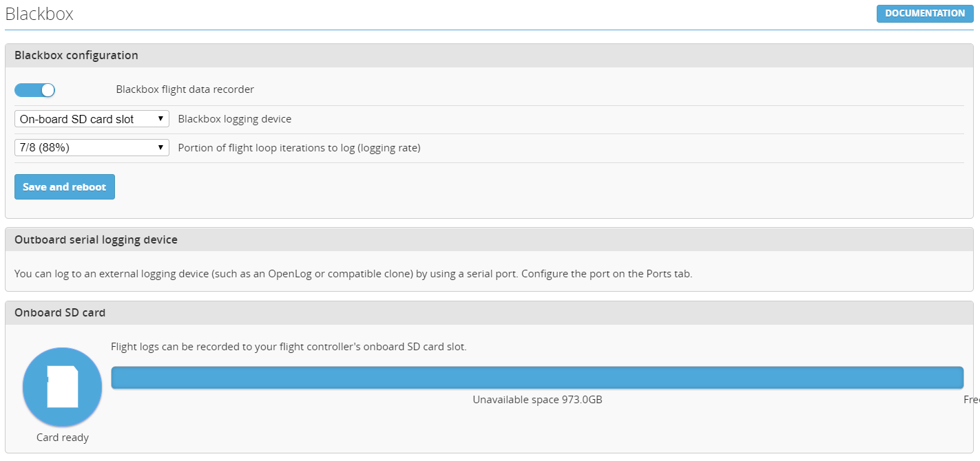The width and height of the screenshot is (980, 461).
Task: Click the Onboard SD card section header
Action: (x=60, y=313)
